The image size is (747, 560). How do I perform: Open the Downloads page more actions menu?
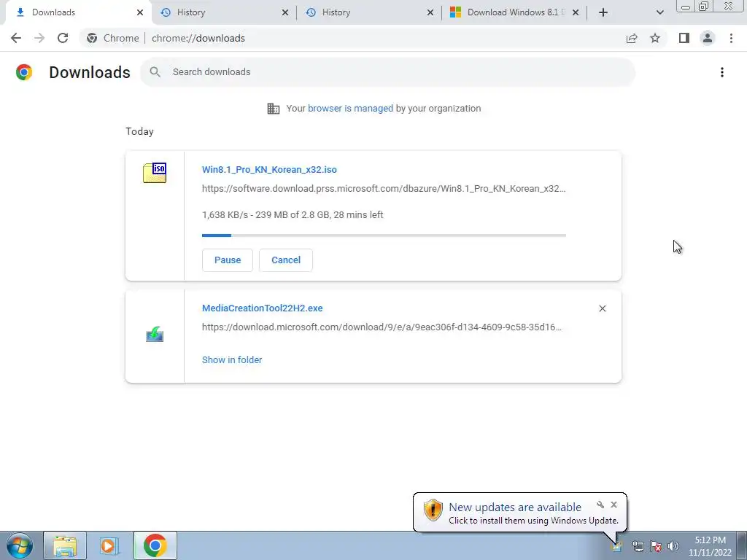722,72
